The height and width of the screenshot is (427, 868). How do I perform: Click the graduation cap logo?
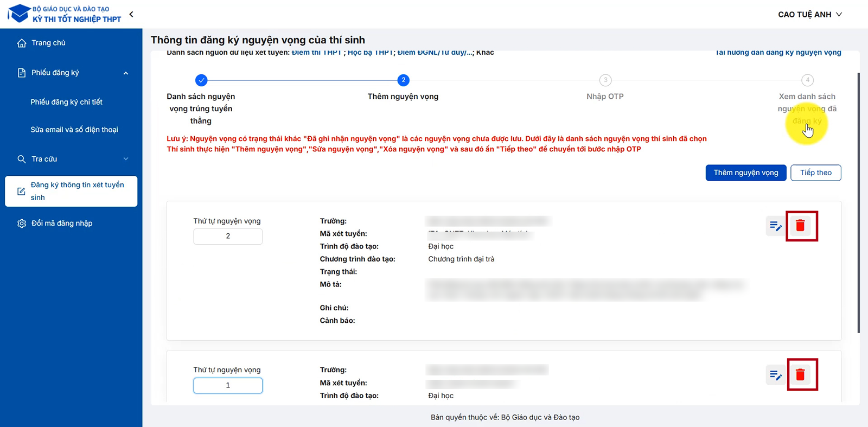coord(19,14)
